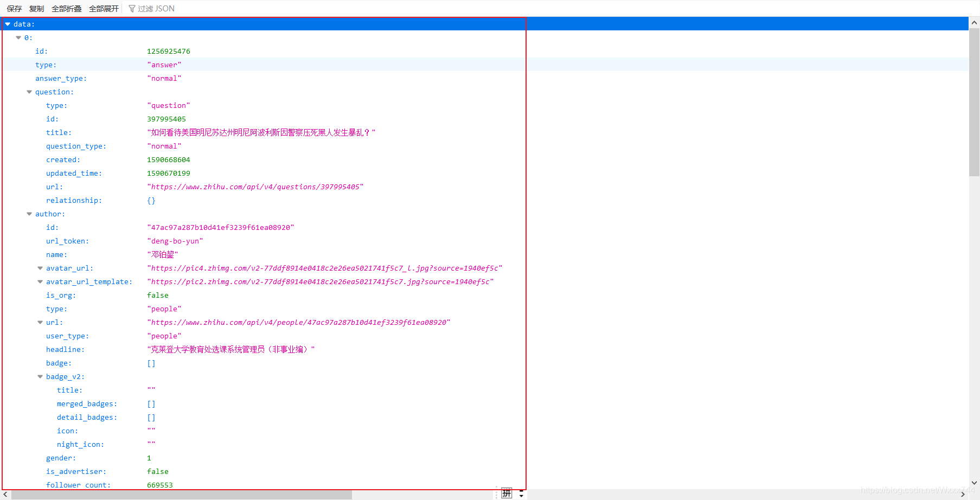Viewport: 980px width, 500px height.
Task: Select the author id hash value
Action: 221,227
